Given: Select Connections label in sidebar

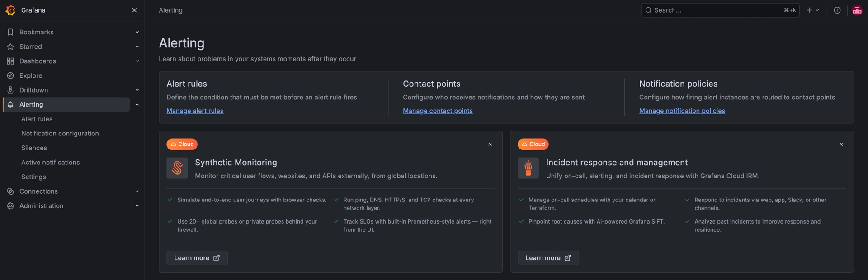Looking at the screenshot, I should (x=38, y=191).
